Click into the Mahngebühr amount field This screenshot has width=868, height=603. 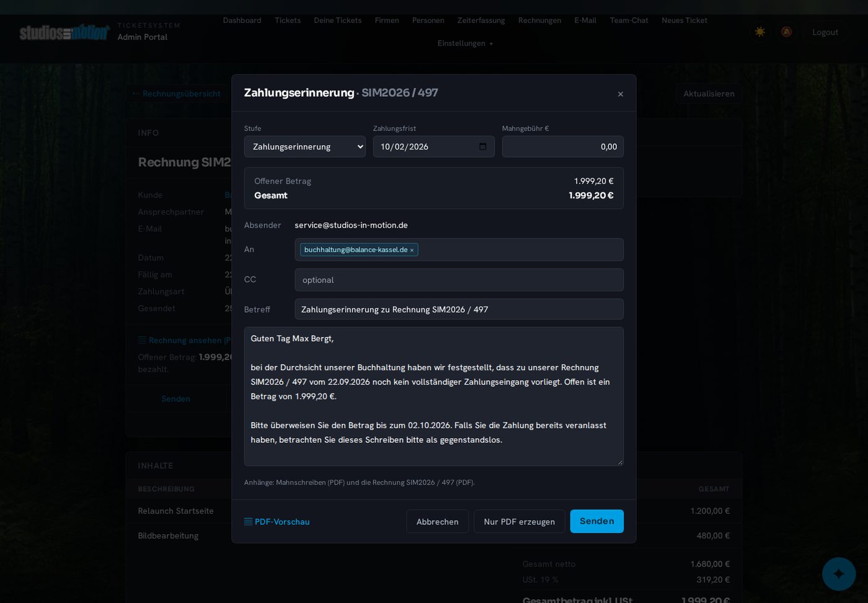click(x=563, y=146)
